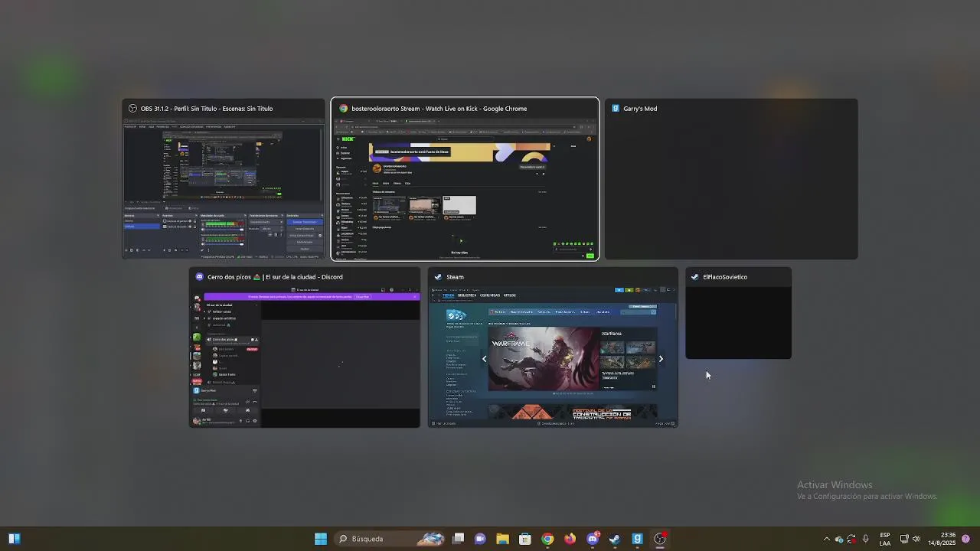Open the purple video chat app on taskbar
This screenshot has width=980, height=551.
pyautogui.click(x=480, y=539)
